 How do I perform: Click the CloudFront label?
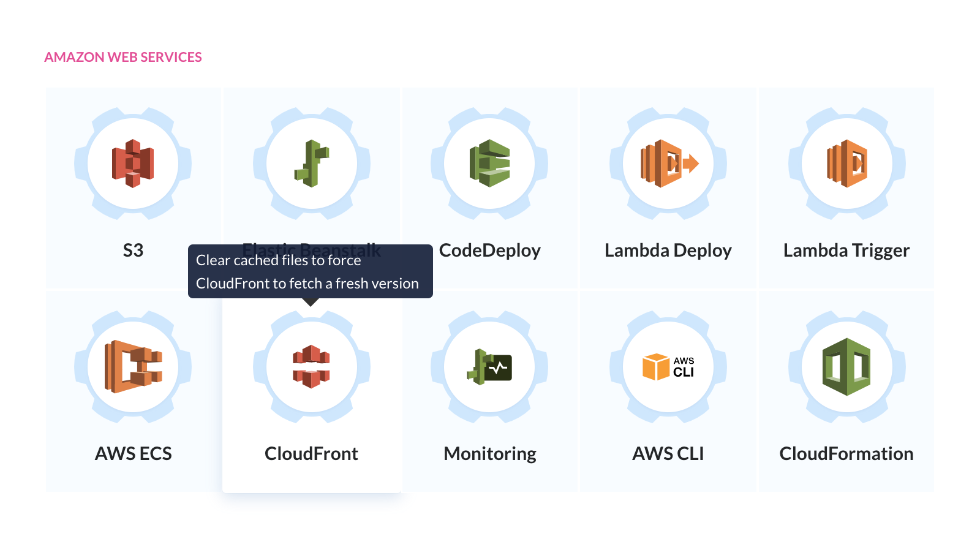click(x=311, y=454)
